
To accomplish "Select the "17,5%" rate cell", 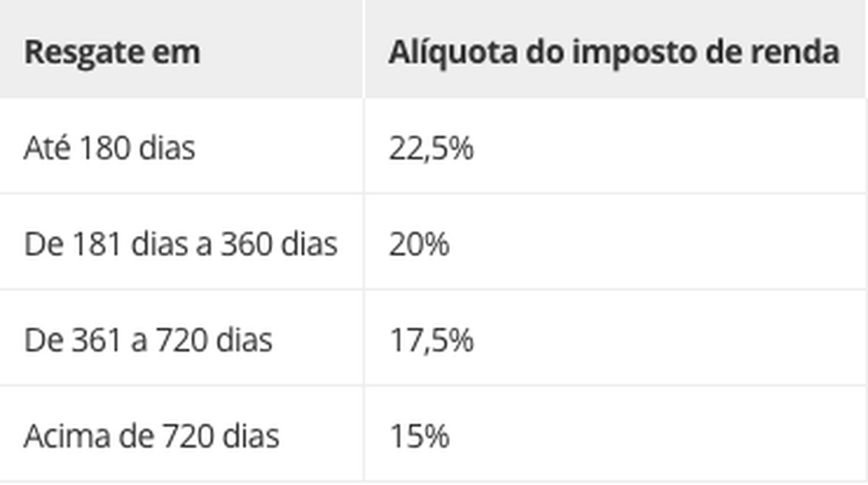I will pos(431,340).
